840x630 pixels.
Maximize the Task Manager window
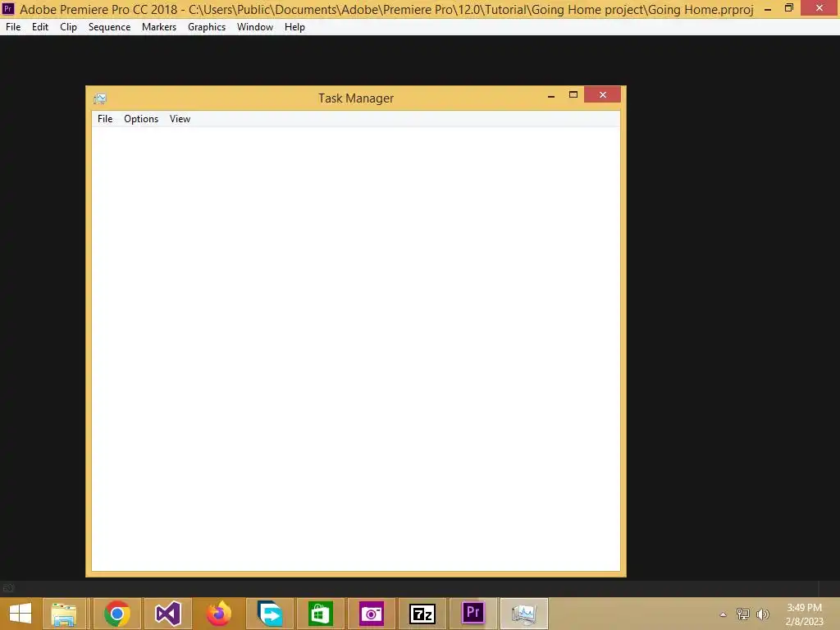(573, 95)
